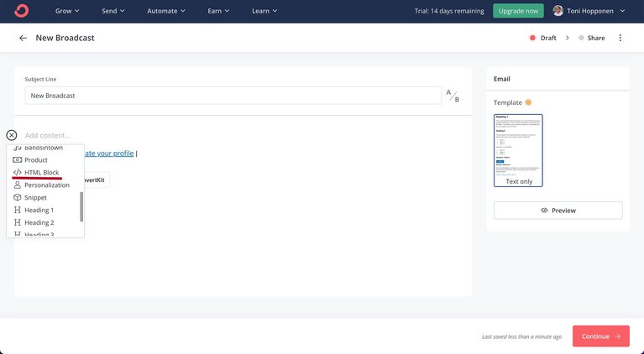Click the Trial: 14 days remaining text
644x354 pixels.
[449, 11]
